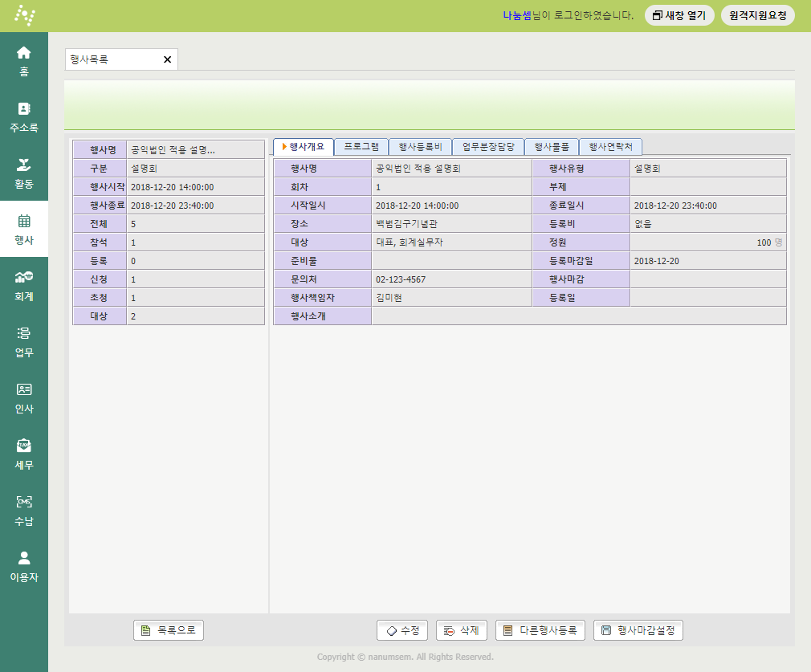Click the 새창 열기 button
The height and width of the screenshot is (672, 811).
679,15
